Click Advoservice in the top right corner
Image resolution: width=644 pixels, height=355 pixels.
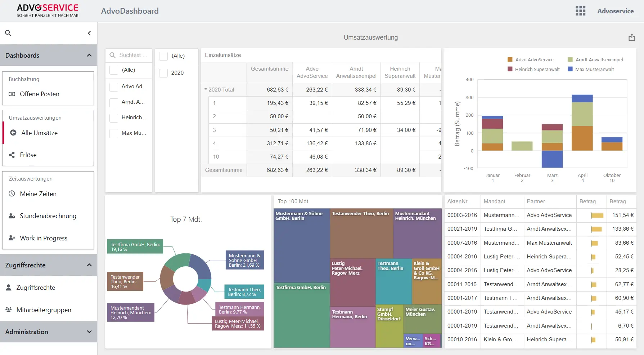(616, 11)
